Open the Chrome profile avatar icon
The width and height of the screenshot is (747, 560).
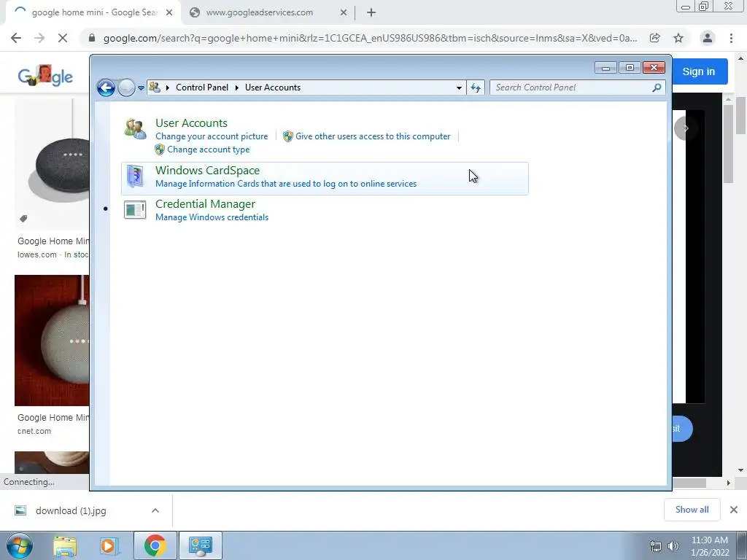[708, 38]
